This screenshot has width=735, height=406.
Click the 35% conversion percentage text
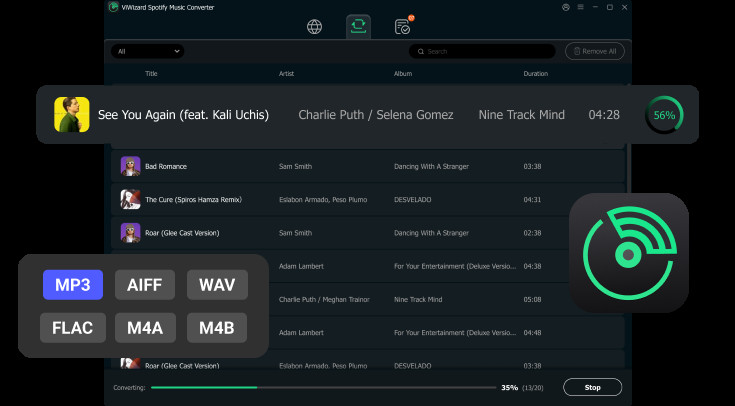point(510,388)
